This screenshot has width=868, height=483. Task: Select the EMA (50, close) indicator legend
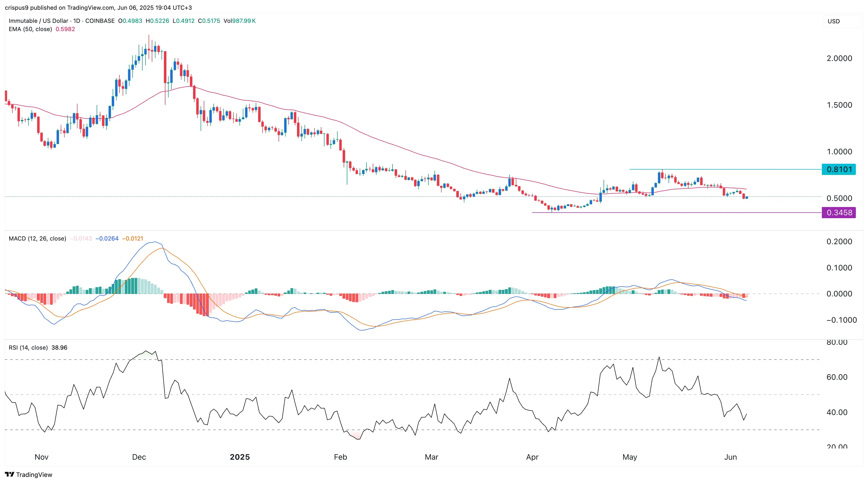click(x=30, y=29)
